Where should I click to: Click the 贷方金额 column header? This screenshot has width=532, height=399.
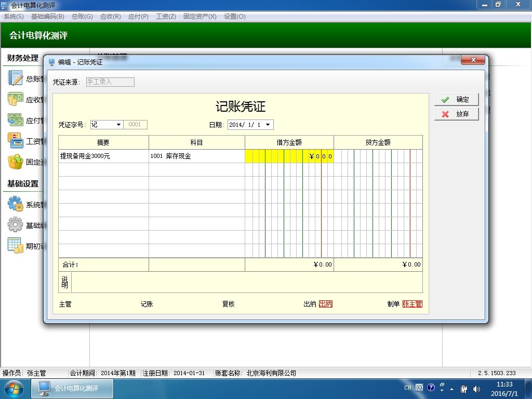pyautogui.click(x=378, y=142)
